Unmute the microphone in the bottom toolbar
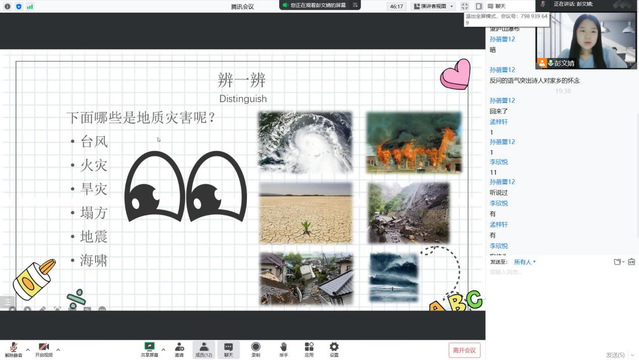Viewport: 639px width, 360px height. point(13,349)
